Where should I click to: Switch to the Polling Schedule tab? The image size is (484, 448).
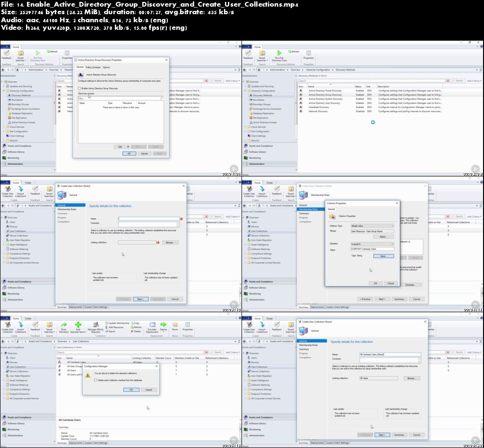[93, 67]
